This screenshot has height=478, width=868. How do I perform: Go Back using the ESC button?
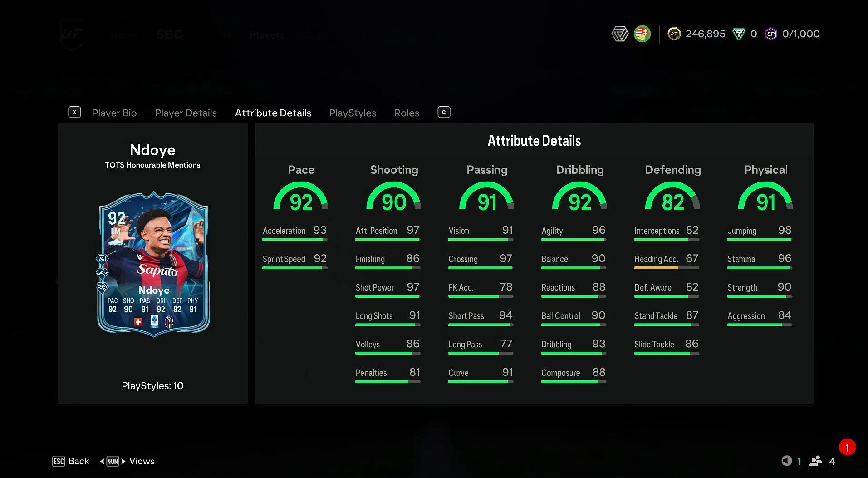59,461
